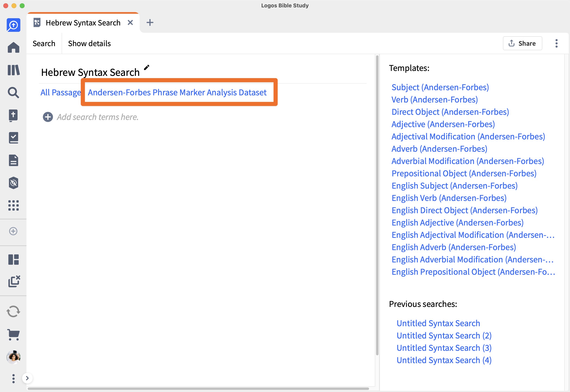The height and width of the screenshot is (392, 570).
Task: Open the English Adverb (Andersen-Forbes) template
Action: pyautogui.click(x=454, y=247)
